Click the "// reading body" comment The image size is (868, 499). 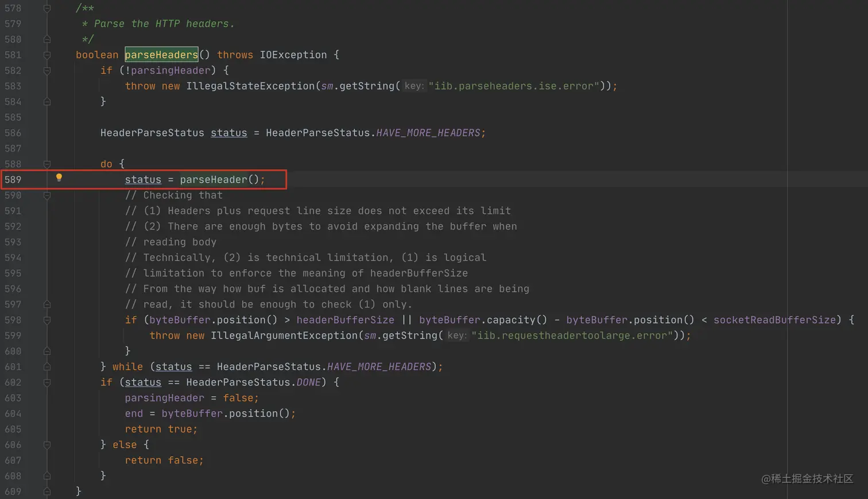click(171, 242)
